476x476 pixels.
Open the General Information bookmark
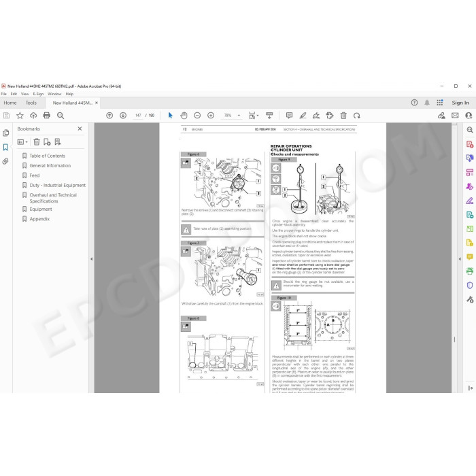(50, 165)
